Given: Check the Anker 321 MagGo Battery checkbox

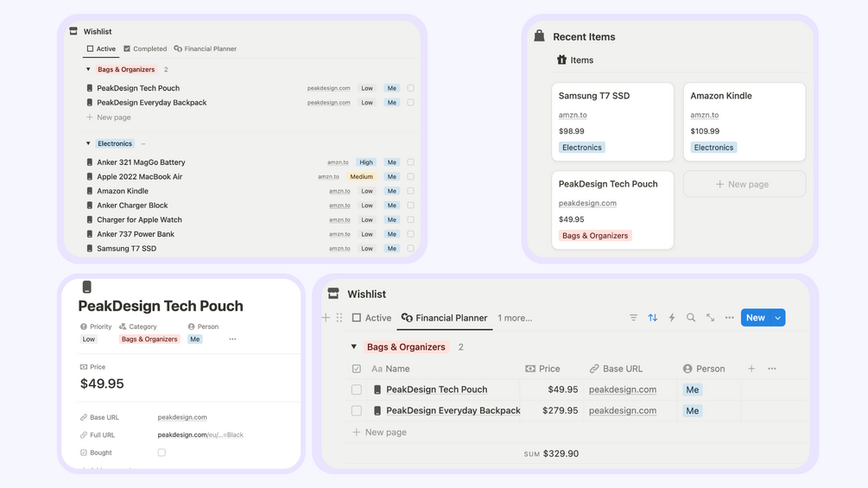Looking at the screenshot, I should point(411,162).
